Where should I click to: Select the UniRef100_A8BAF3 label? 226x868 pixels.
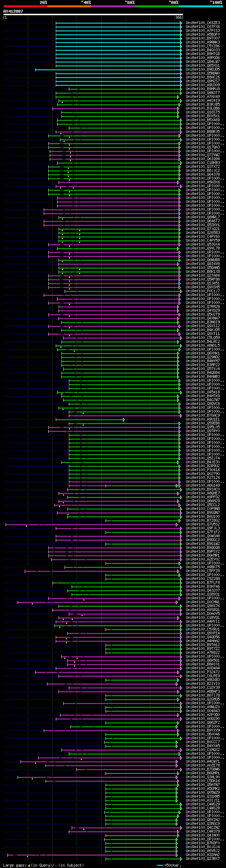(203, 692)
